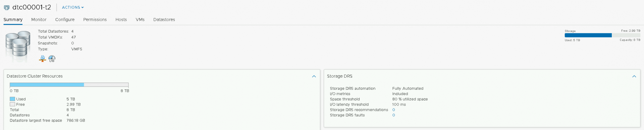
Task: Open the Configure tab
Action: pos(65,19)
